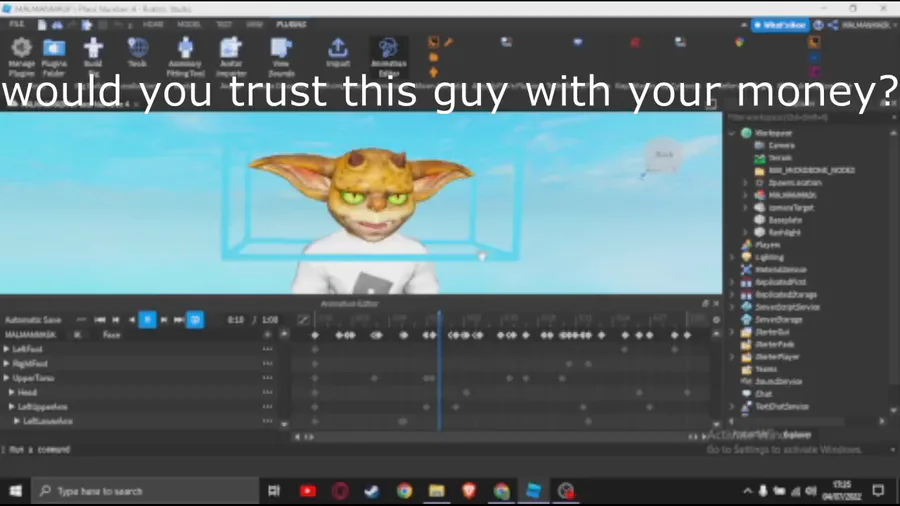The image size is (900, 506).
Task: Step to the previous keyframe
Action: 115,320
